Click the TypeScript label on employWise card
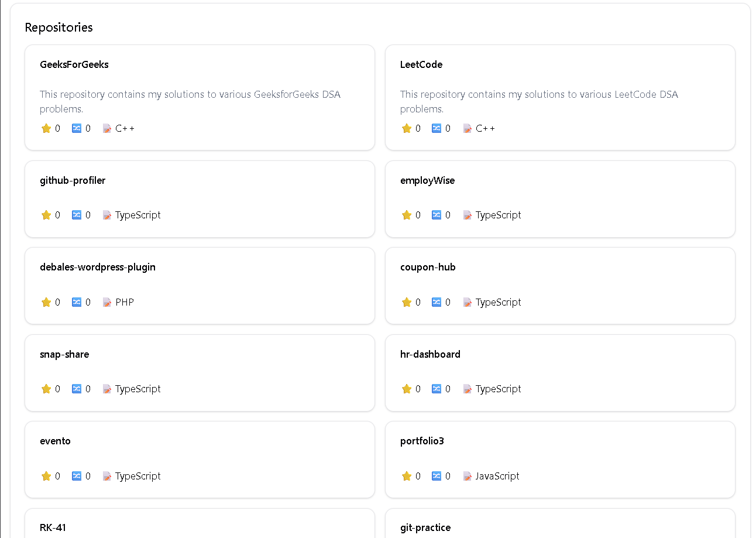 (499, 215)
